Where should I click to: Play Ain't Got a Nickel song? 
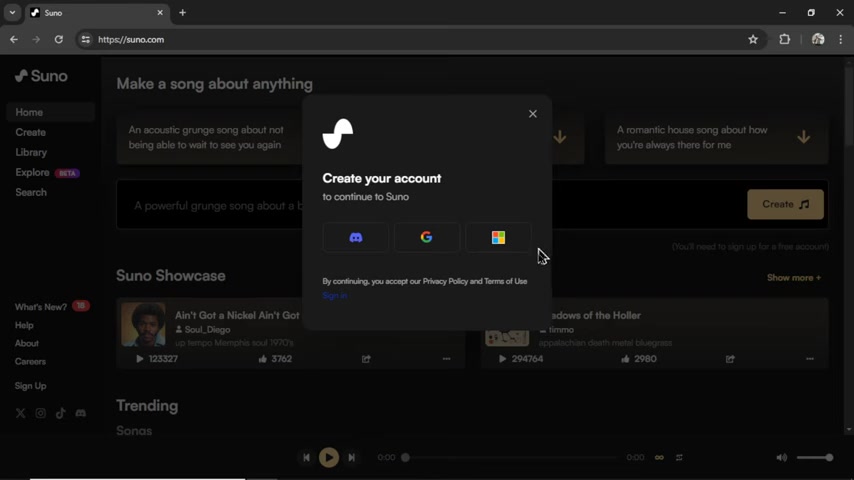pyautogui.click(x=139, y=359)
